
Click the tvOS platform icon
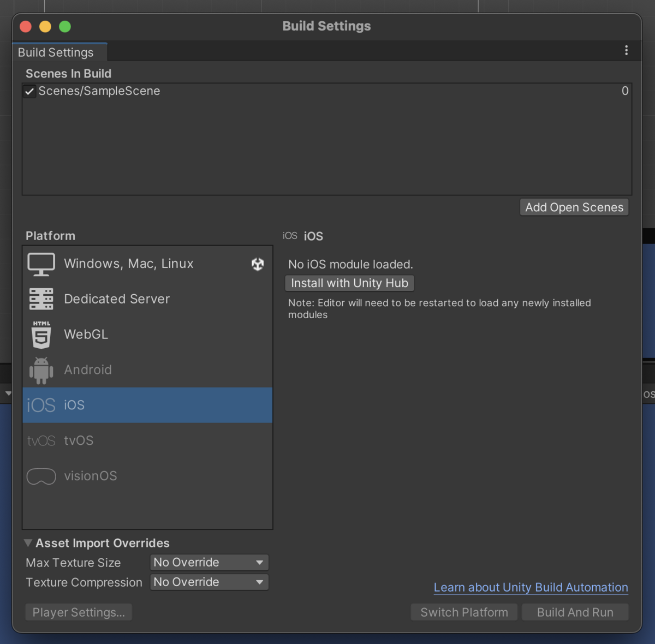(41, 440)
